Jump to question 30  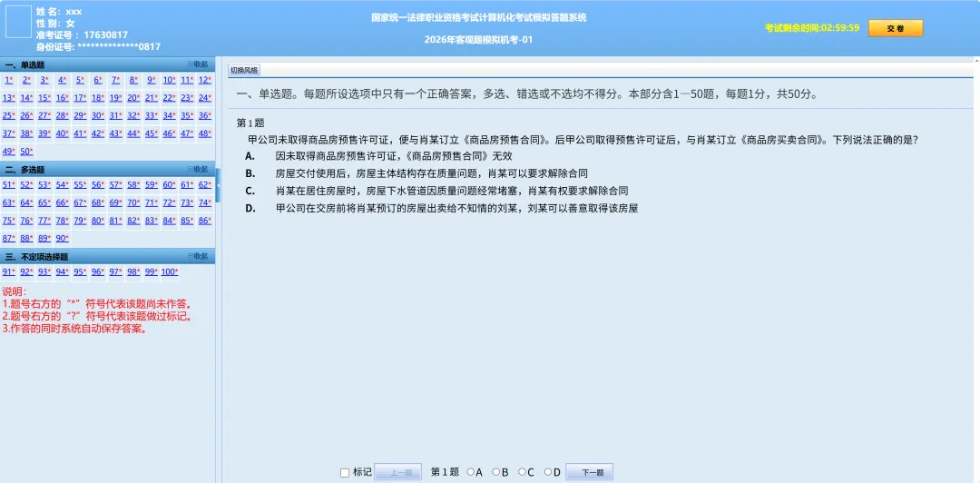(98, 115)
